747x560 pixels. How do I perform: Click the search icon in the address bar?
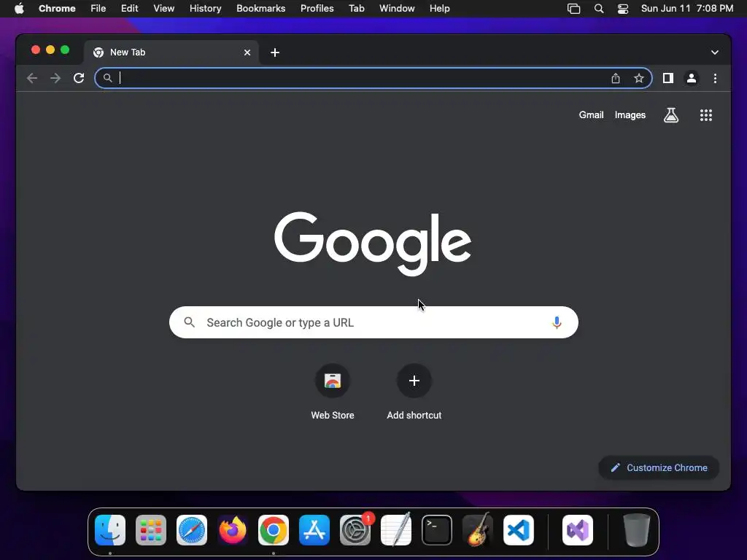(108, 78)
